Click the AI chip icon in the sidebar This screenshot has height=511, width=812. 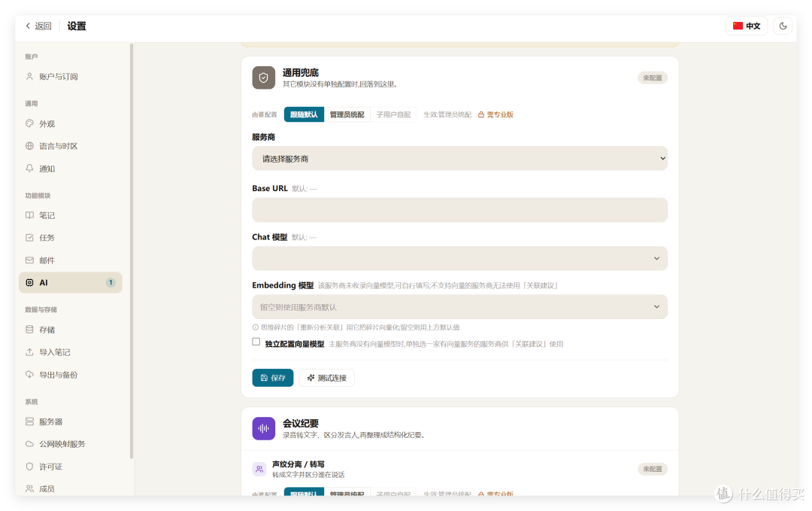29,282
